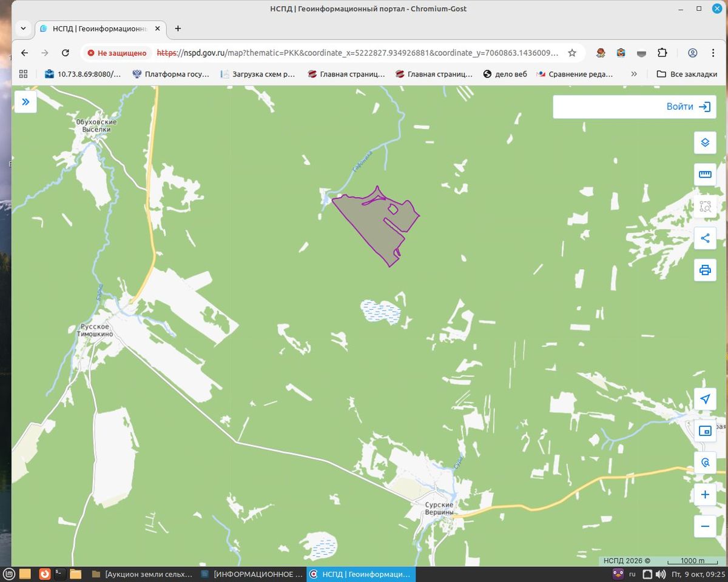Open the Дело веб bookmark
Viewport: 728px width, 582px height.
tap(505, 74)
